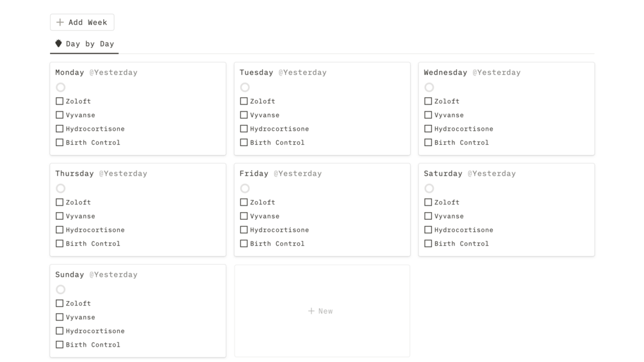Check Vyvanse on Saturday
The image size is (644, 362).
[x=428, y=216]
